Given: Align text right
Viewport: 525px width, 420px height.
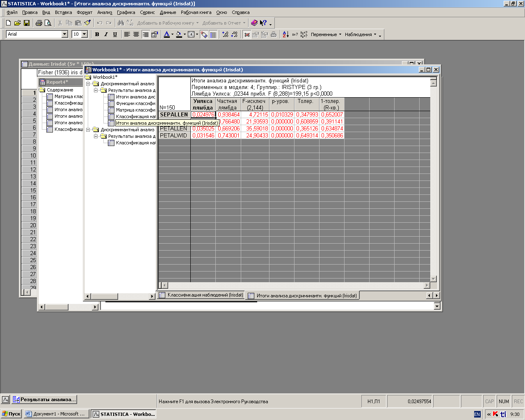Looking at the screenshot, I should tap(145, 34).
